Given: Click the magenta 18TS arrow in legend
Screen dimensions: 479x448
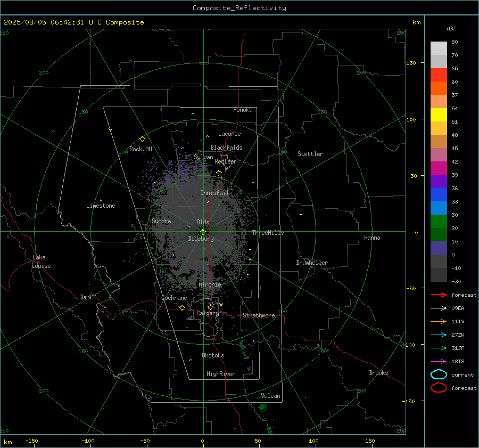Looking at the screenshot, I should [x=439, y=362].
